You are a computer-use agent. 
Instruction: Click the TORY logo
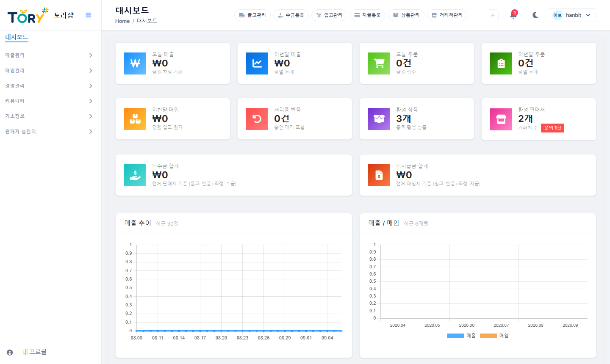pos(28,16)
